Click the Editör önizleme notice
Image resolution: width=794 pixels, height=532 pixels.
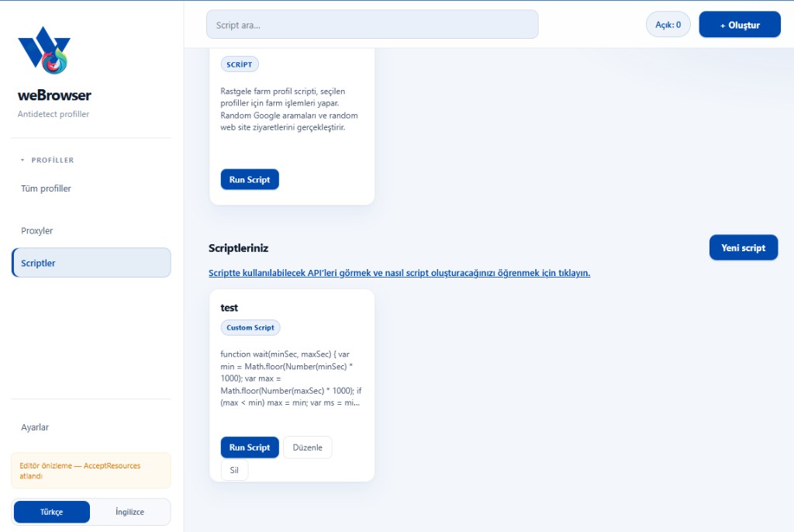click(x=91, y=471)
